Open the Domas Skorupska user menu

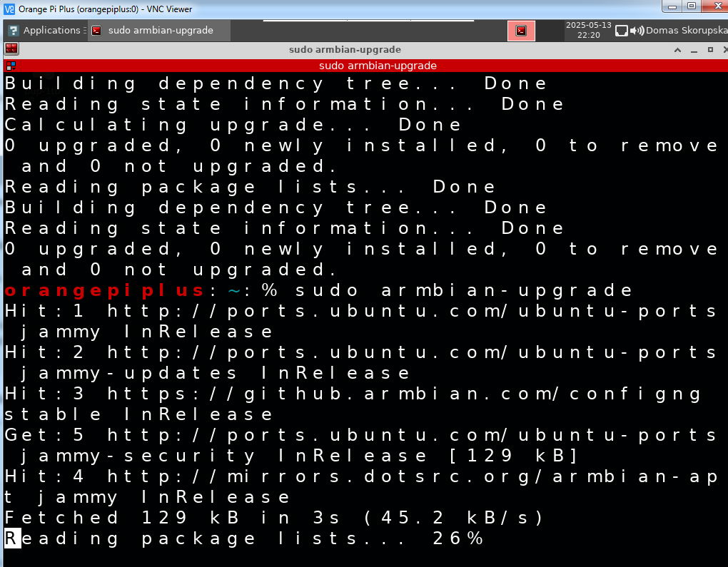point(687,30)
